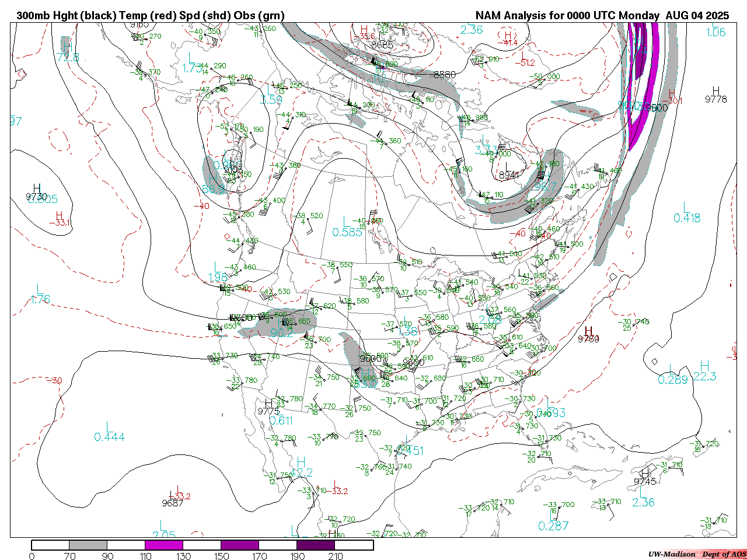The height and width of the screenshot is (560, 747).
Task: Click the cyan high value "22.3"
Action: [704, 377]
